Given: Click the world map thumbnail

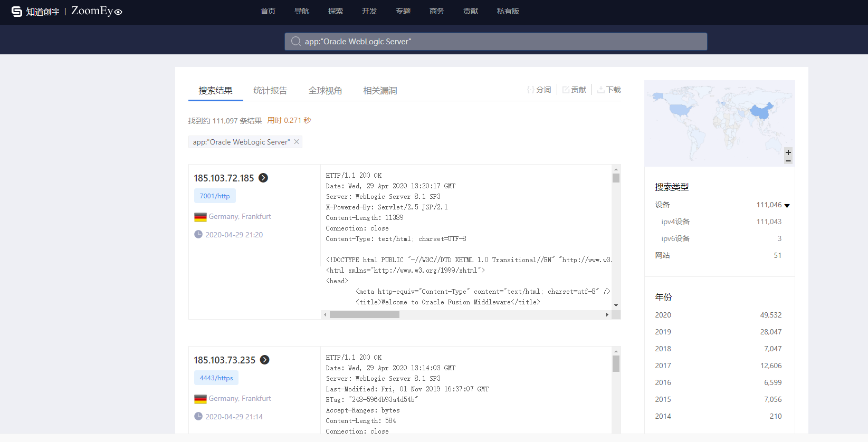Looking at the screenshot, I should tap(720, 123).
